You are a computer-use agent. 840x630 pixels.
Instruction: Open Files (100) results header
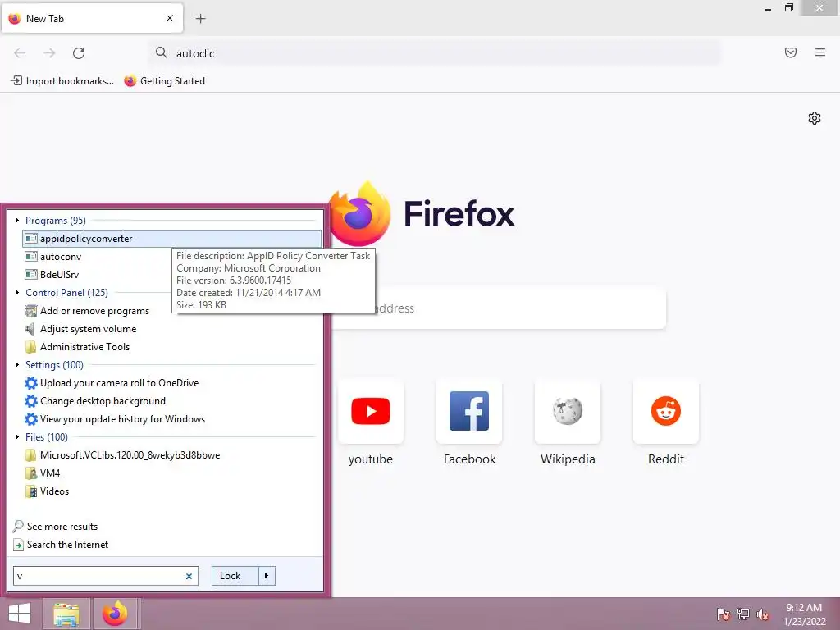(x=47, y=437)
